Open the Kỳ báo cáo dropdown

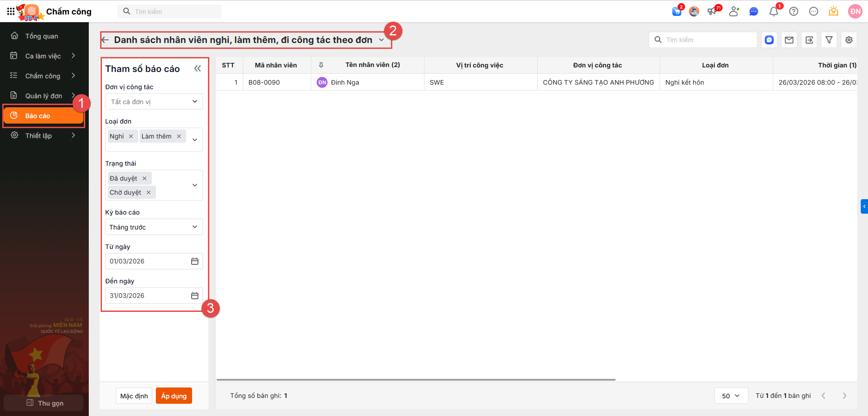click(154, 227)
